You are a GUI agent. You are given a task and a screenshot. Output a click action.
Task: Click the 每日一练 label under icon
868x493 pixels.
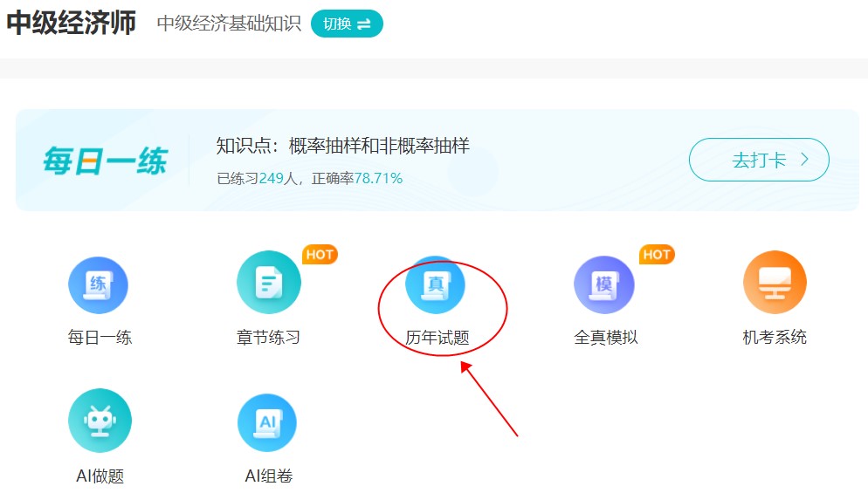[100, 337]
